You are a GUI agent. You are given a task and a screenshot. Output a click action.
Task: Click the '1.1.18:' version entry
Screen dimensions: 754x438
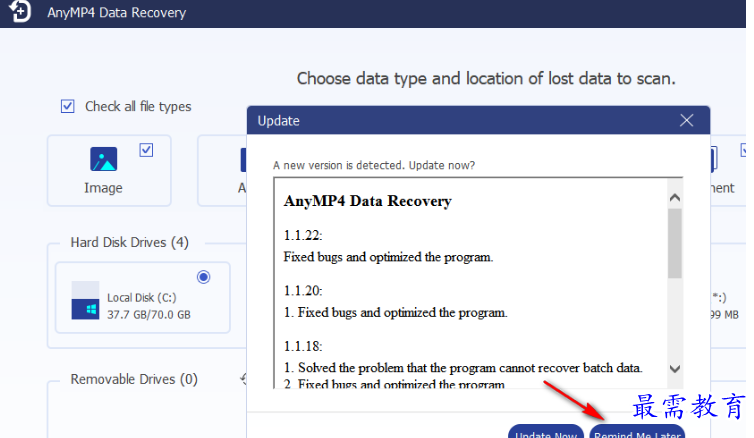303,346
